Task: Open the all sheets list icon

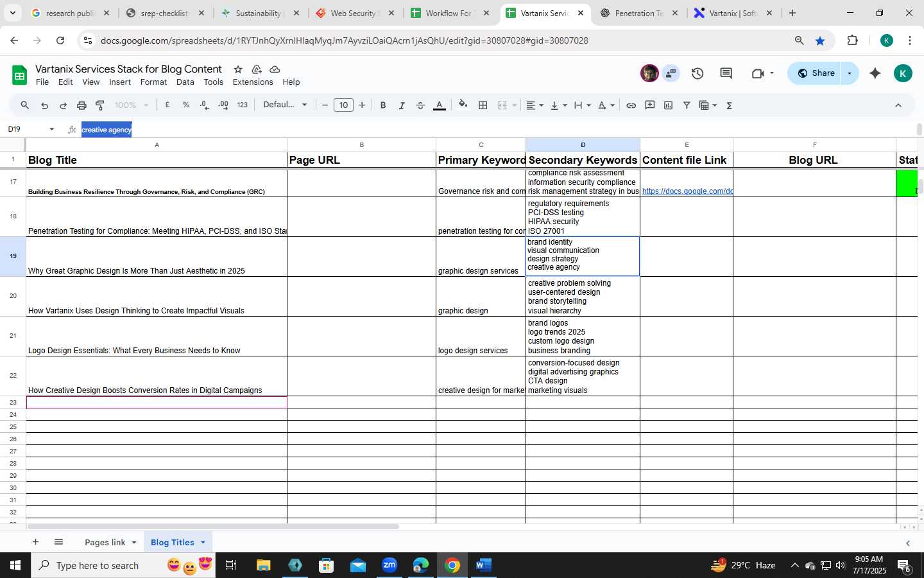Action: click(58, 542)
